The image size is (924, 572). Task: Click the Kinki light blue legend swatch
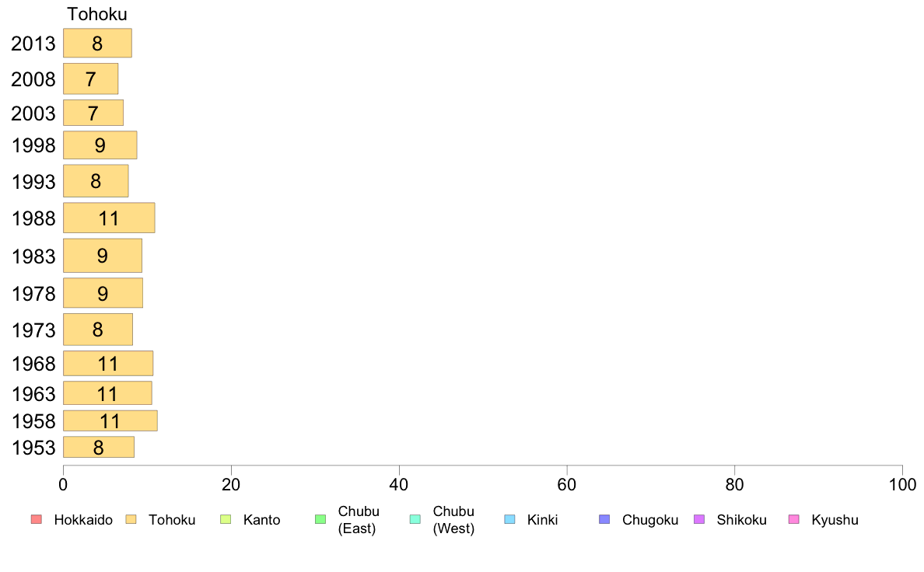(509, 519)
